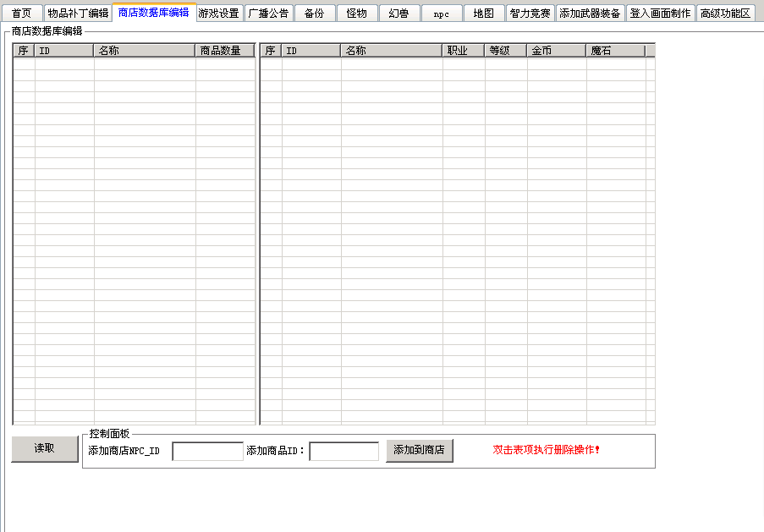
Task: Open the 添加武器装备 tab
Action: (x=590, y=14)
